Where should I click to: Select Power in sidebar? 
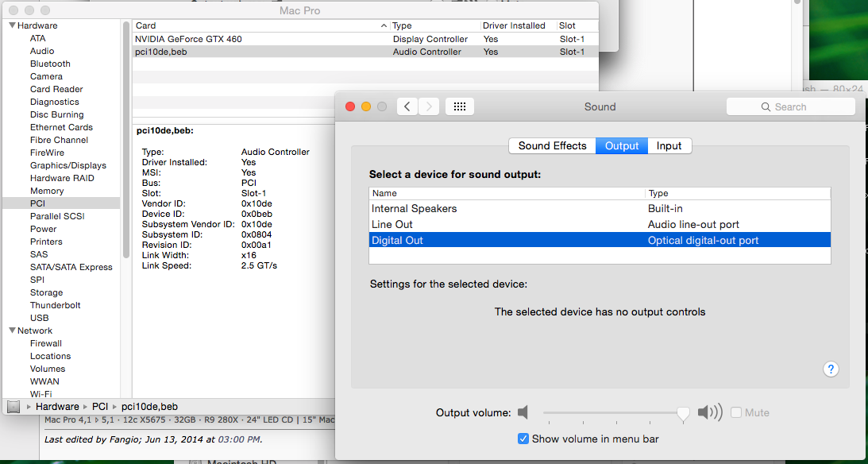[43, 230]
